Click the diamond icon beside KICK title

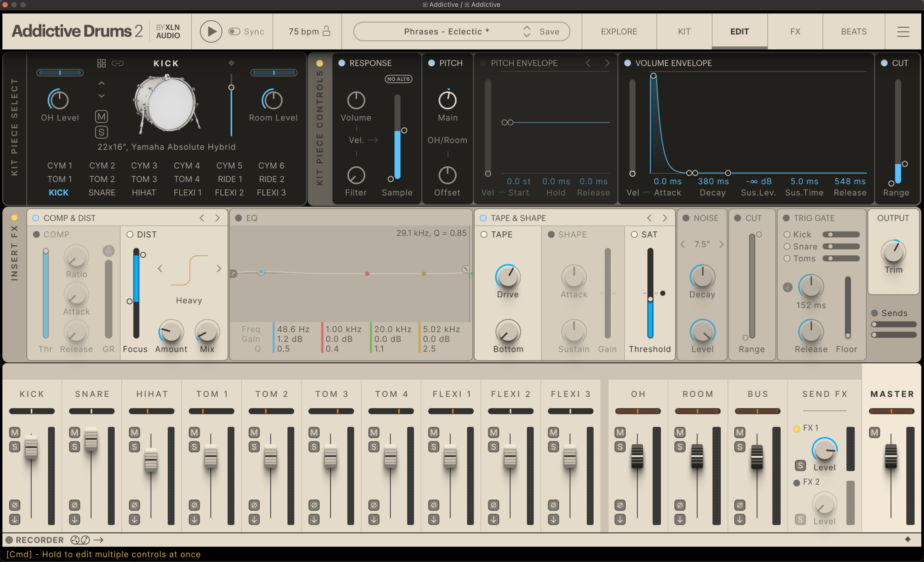click(x=231, y=63)
